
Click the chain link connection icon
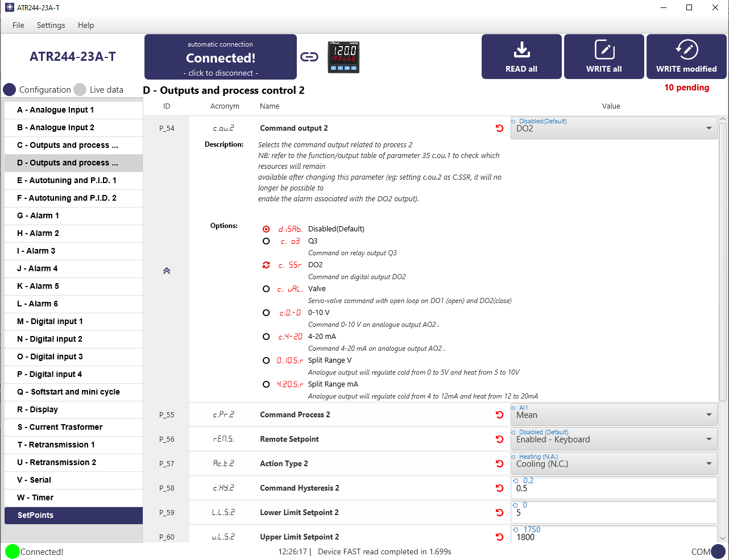(309, 57)
